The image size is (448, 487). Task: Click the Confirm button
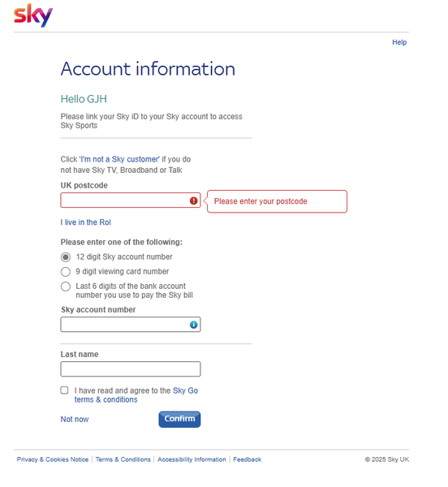point(179,420)
